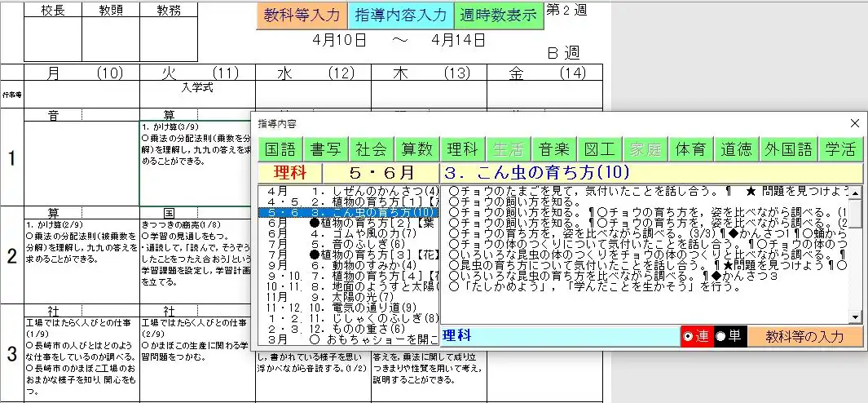Select the 算数 subject tab

point(416,149)
